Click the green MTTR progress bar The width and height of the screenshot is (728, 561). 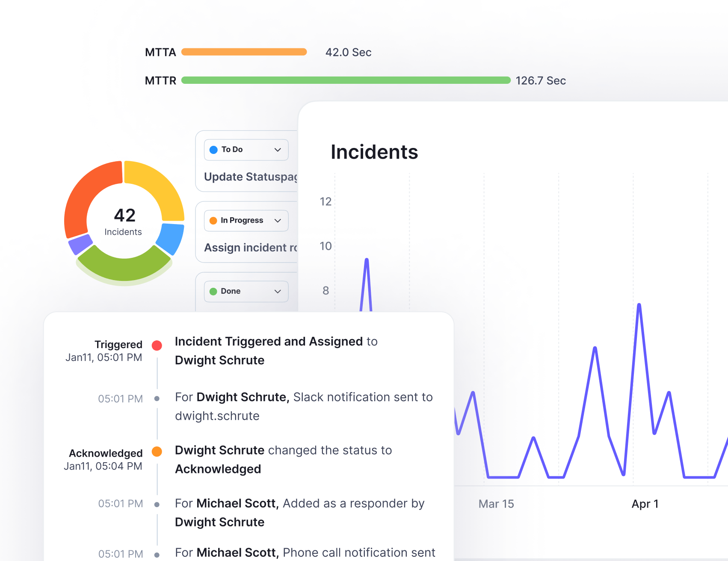(x=346, y=80)
